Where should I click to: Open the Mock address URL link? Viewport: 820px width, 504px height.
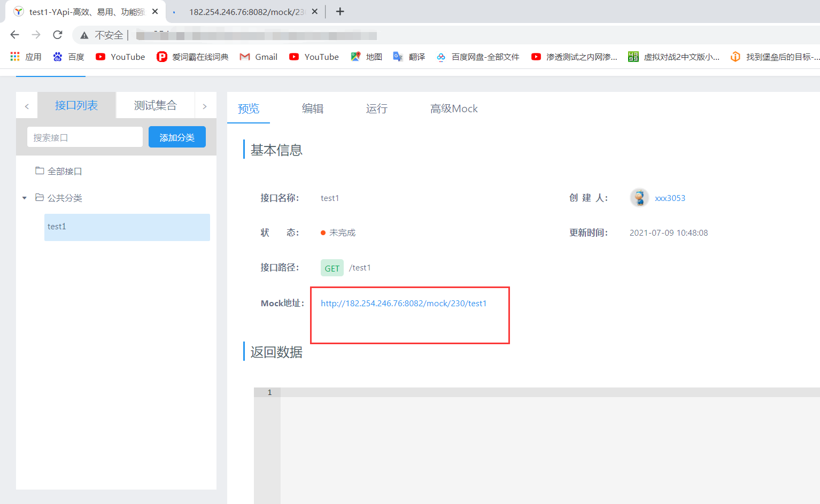404,303
